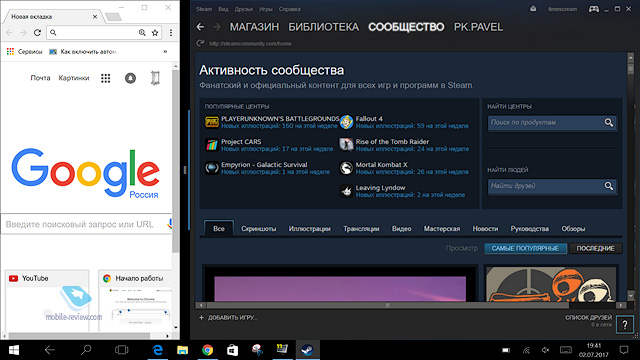Select Руководства tab
The image size is (640, 360).
(529, 229)
